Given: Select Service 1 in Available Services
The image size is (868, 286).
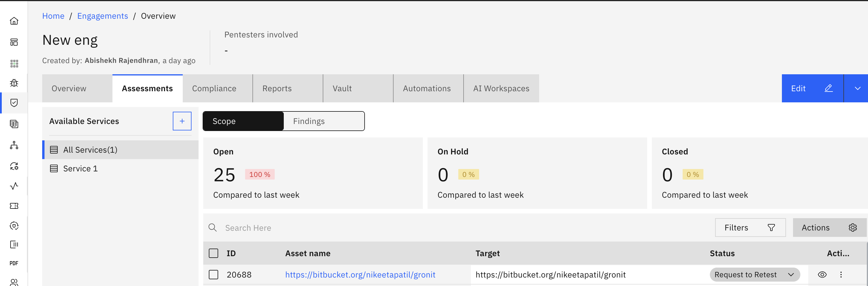Looking at the screenshot, I should (x=81, y=168).
